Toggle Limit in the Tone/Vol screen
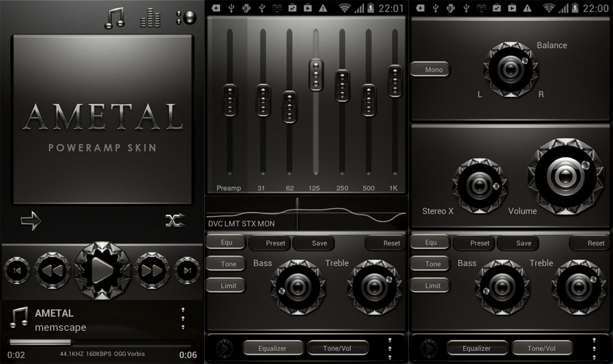This screenshot has height=364, width=613. [430, 286]
